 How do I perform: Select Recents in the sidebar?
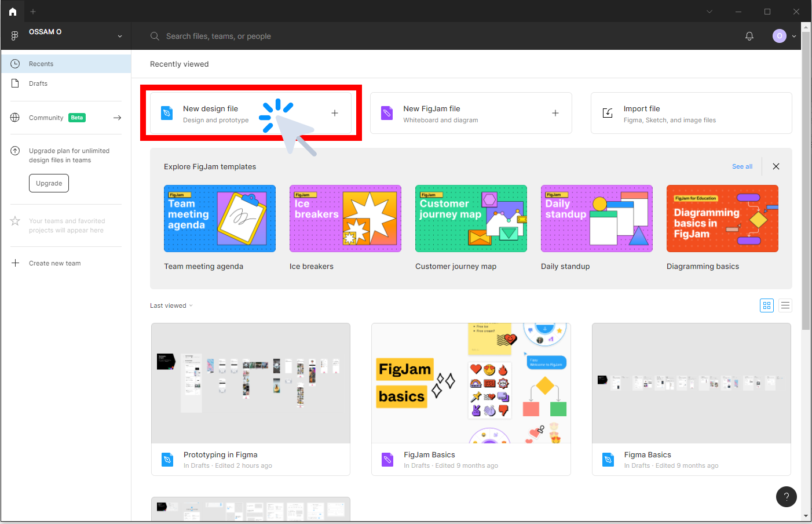coord(66,64)
